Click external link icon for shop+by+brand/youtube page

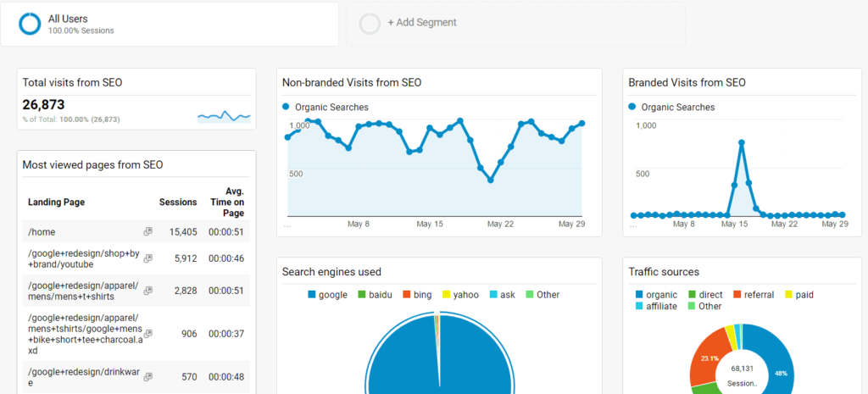[x=147, y=258]
